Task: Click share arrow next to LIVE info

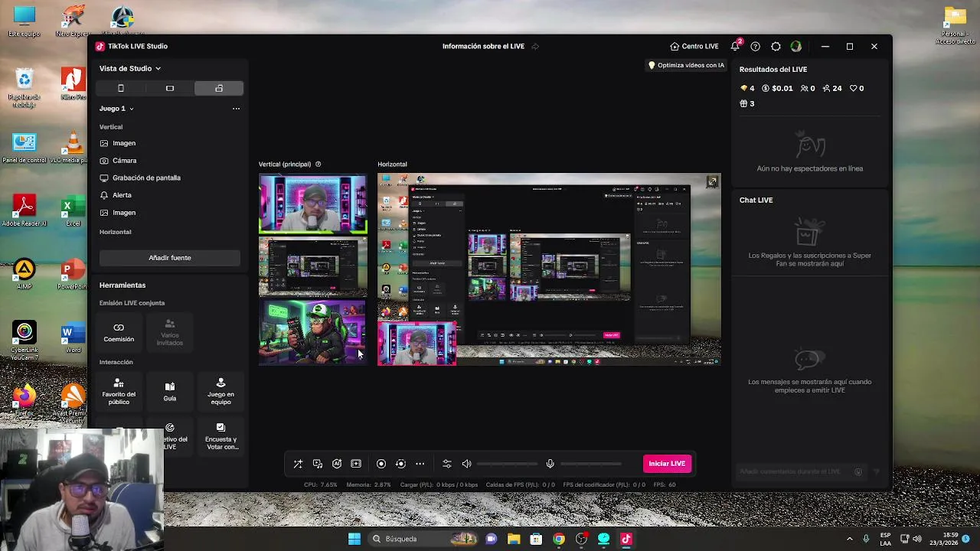Action: tap(535, 47)
